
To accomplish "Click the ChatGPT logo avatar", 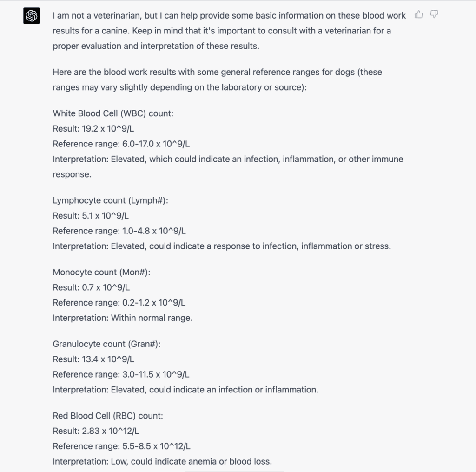I will click(32, 16).
